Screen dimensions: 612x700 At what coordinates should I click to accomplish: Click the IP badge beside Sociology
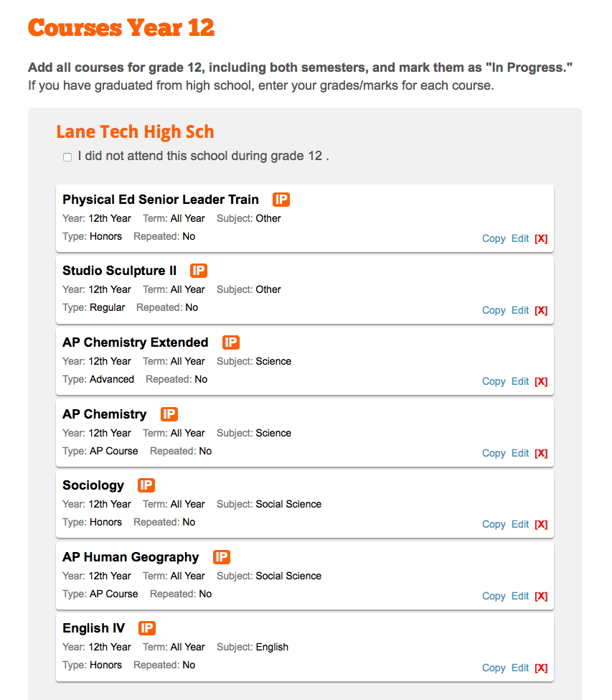(x=146, y=485)
